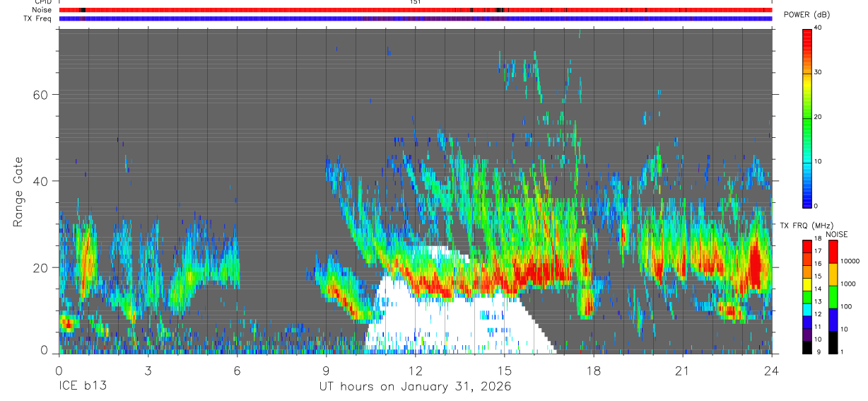Click the green segment of the TX FRQ scale

[807, 296]
